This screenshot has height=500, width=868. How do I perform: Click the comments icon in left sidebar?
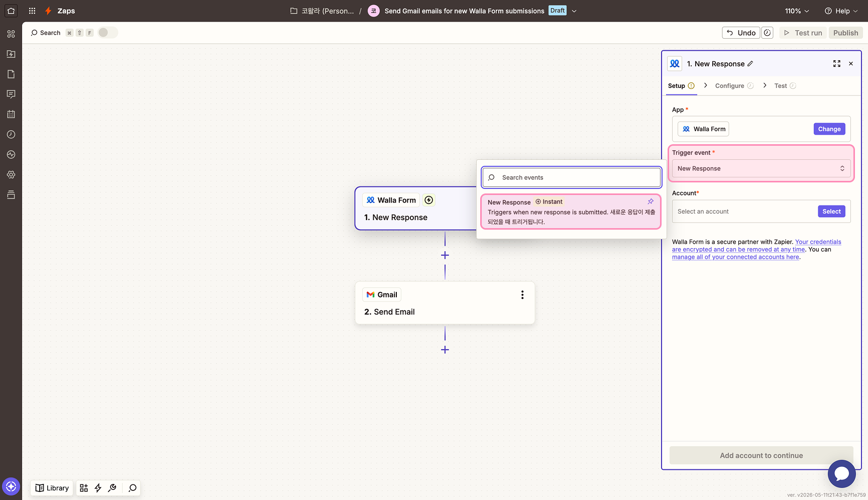pos(11,94)
